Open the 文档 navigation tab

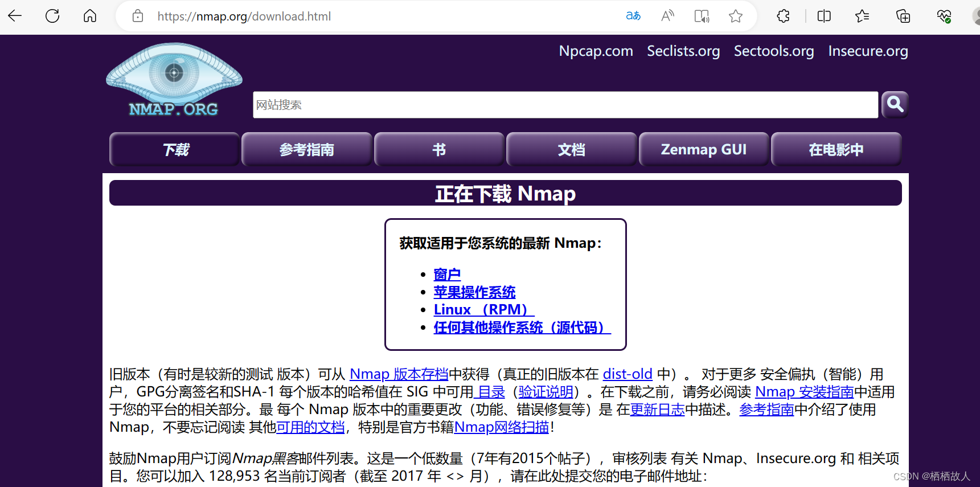pyautogui.click(x=572, y=149)
